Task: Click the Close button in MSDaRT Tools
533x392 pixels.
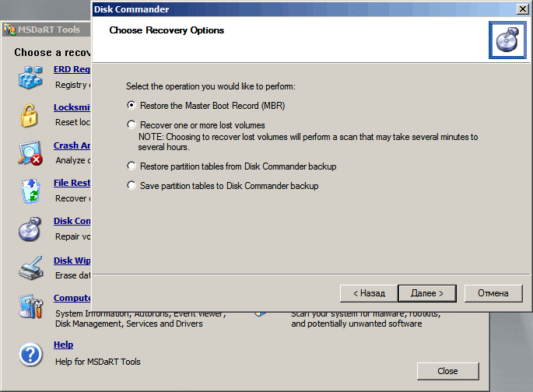Action: click(447, 371)
